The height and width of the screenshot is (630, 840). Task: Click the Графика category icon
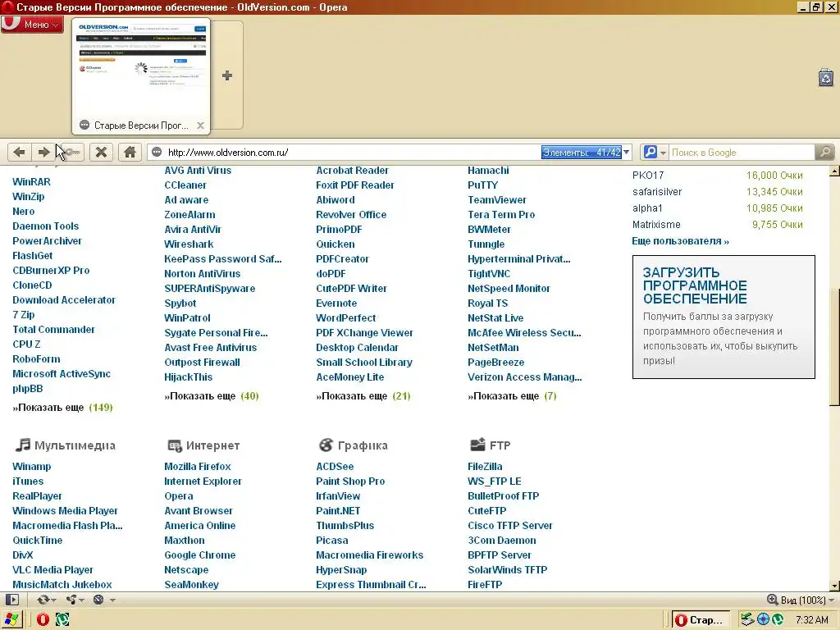tap(326, 445)
